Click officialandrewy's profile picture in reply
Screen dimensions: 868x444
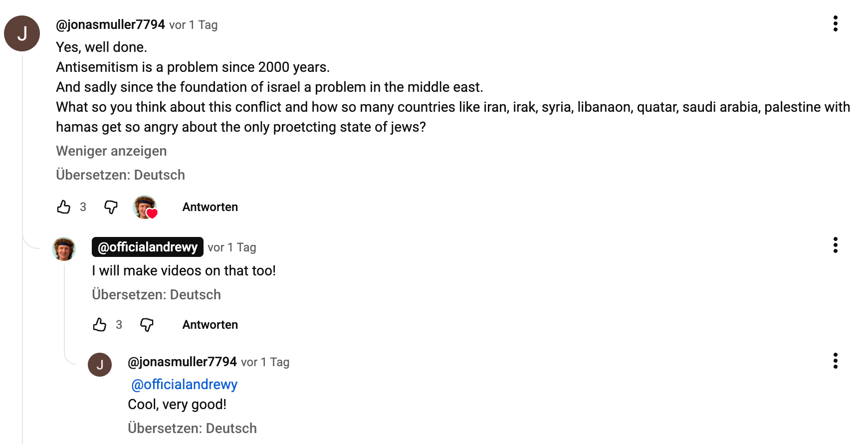64,249
